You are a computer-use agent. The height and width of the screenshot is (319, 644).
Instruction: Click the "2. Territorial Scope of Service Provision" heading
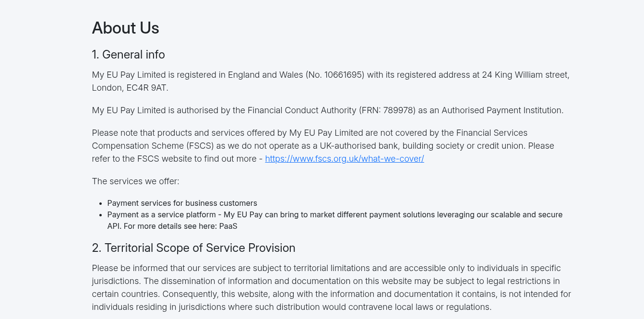(x=193, y=248)
